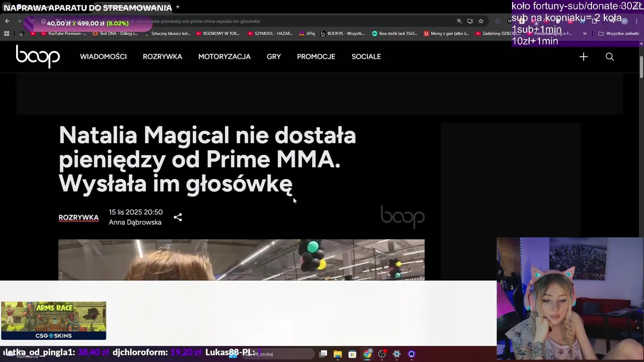The width and height of the screenshot is (644, 362).
Task: Click the article date 15 lis 2025 20:50
Action: point(136,212)
